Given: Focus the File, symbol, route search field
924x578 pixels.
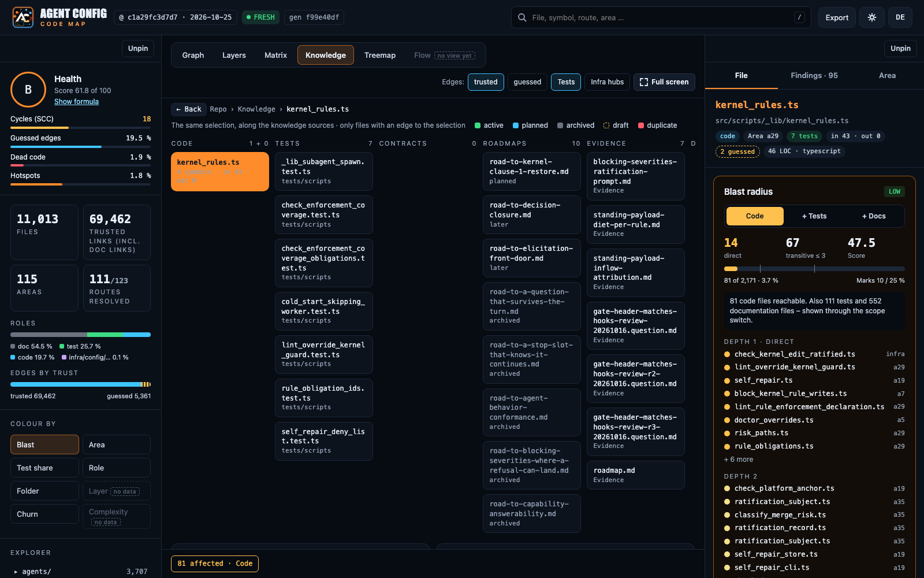Looking at the screenshot, I should click(x=661, y=17).
